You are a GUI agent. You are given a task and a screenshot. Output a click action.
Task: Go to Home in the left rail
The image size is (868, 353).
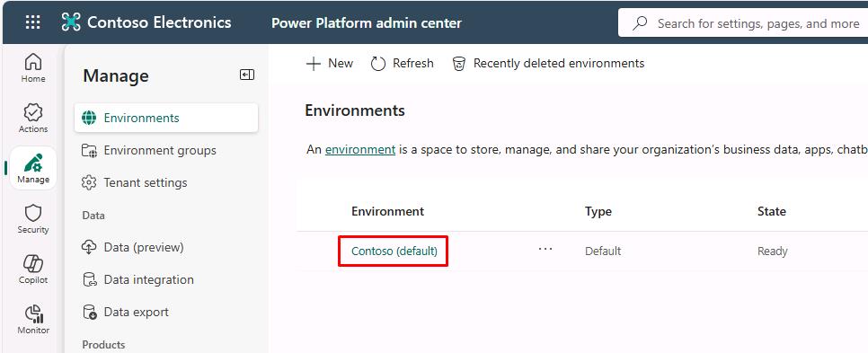pos(33,68)
